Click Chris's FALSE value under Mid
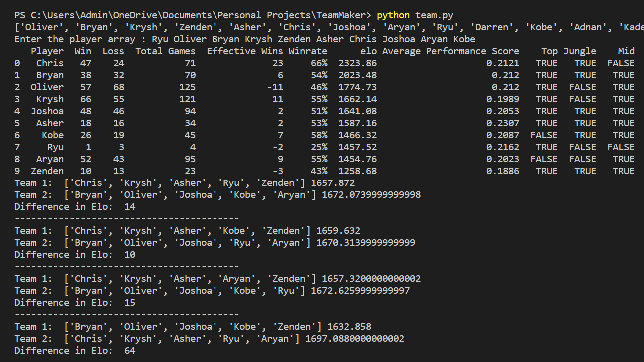 [x=621, y=63]
